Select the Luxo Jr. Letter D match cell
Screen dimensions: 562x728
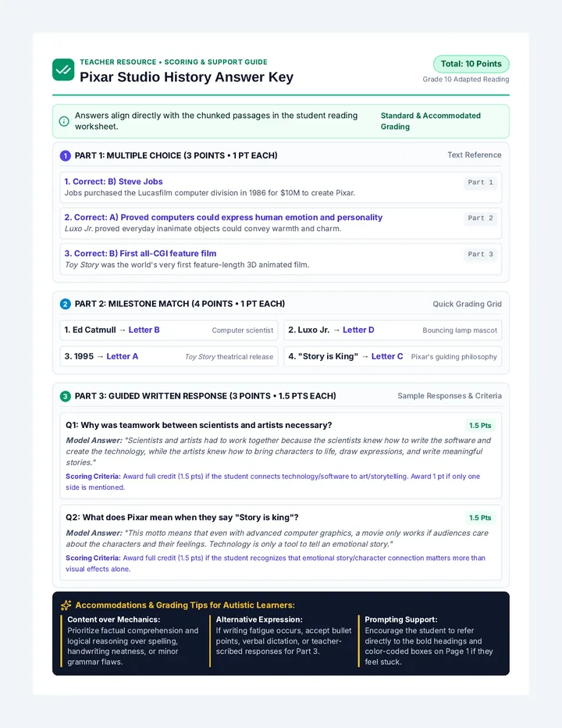(x=393, y=330)
